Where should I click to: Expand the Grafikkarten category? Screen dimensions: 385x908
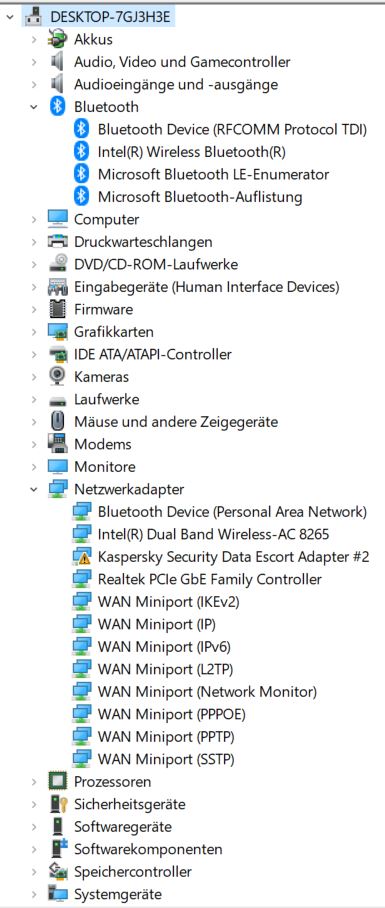tap(34, 332)
